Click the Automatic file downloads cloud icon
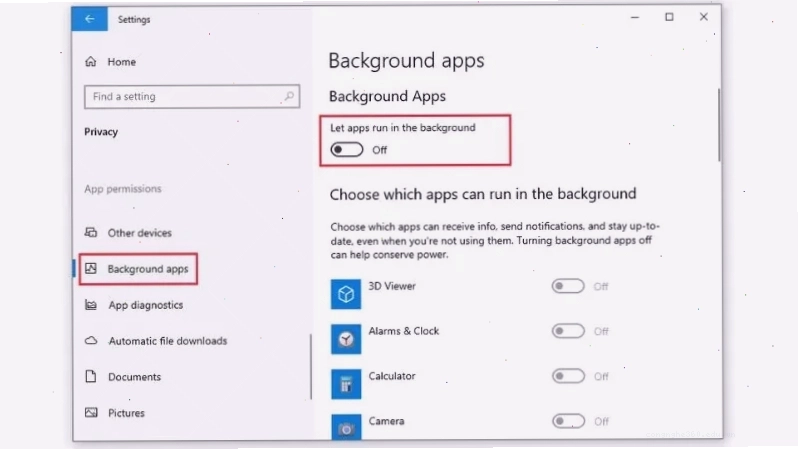The image size is (798, 451). click(91, 341)
